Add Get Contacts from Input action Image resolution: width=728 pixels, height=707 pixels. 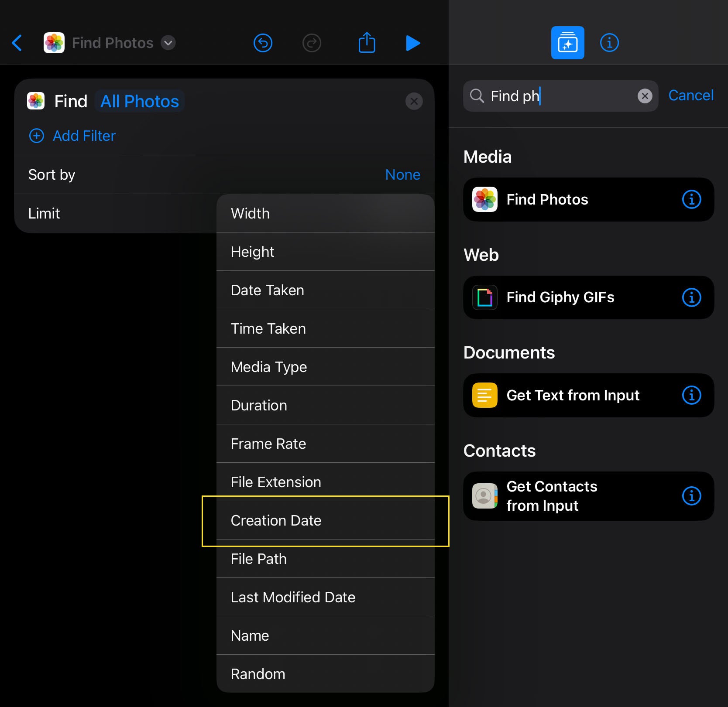[588, 496]
